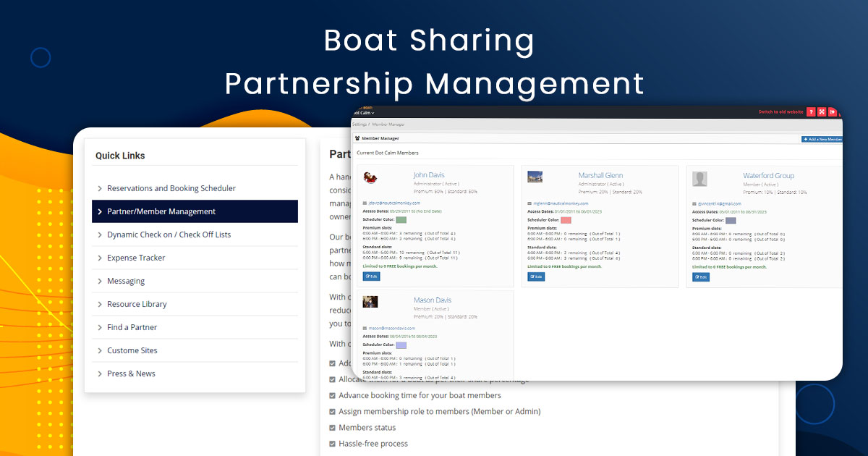Click the Edit pencil icon on Marshall Glenn's card
This screenshot has height=456, width=868.
point(536,276)
